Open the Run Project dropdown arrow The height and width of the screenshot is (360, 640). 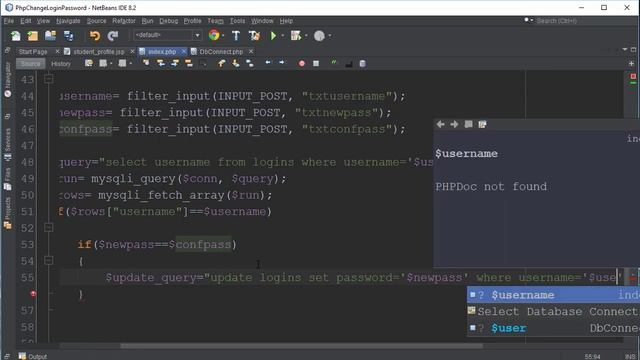pos(282,36)
